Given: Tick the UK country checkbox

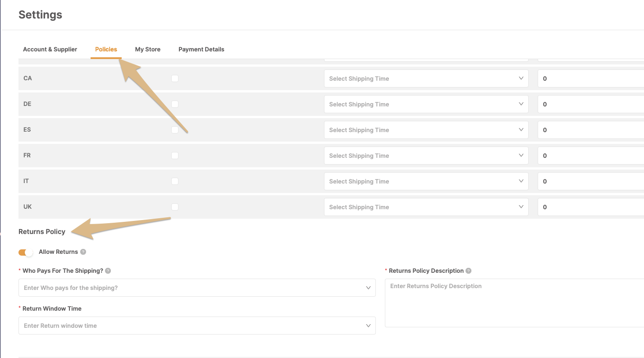Looking at the screenshot, I should (x=175, y=207).
